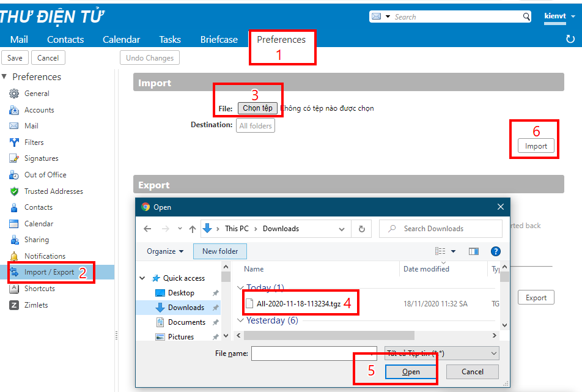Viewport: 582px width, 392px height.
Task: Click Cancel button in preferences toolbar
Action: (x=48, y=58)
